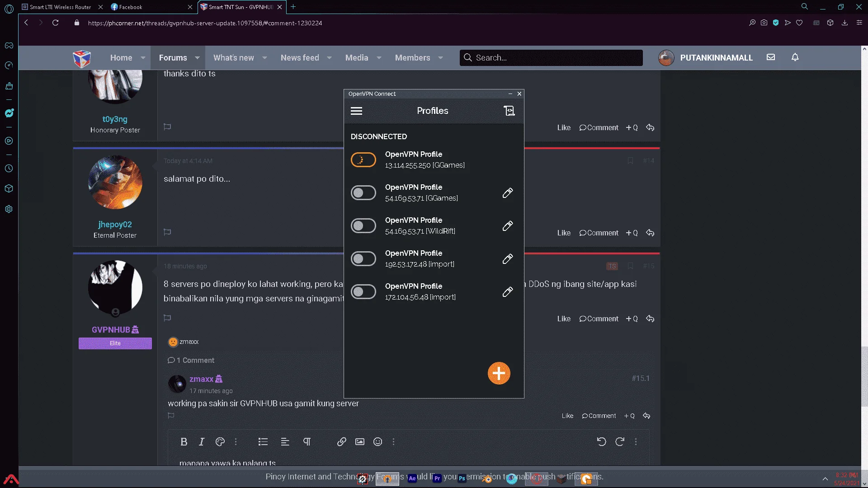Enable the 54.169.53.71 [WildRift] VPN switch

pyautogui.click(x=363, y=225)
